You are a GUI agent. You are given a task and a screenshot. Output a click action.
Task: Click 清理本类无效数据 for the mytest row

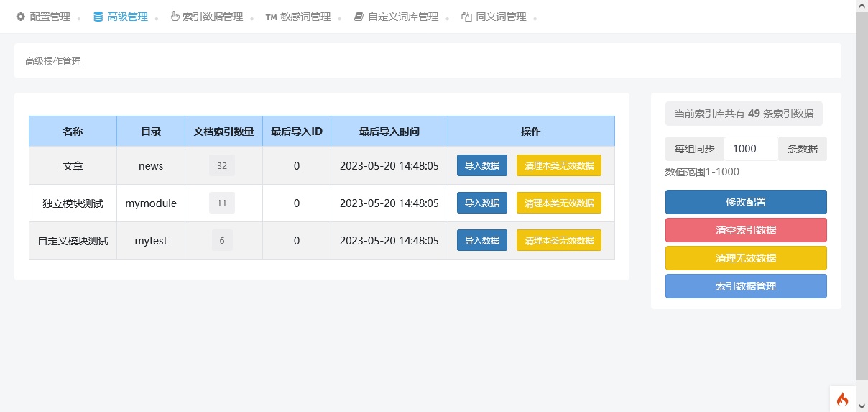tap(559, 240)
